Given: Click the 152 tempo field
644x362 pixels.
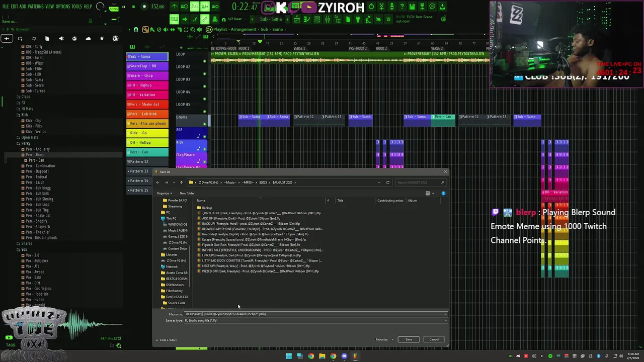Looking at the screenshot, I should click(x=158, y=7).
